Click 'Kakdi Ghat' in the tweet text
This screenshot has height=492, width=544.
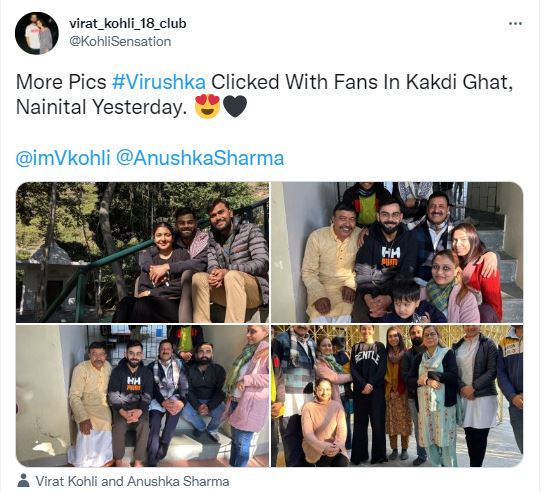pos(459,82)
